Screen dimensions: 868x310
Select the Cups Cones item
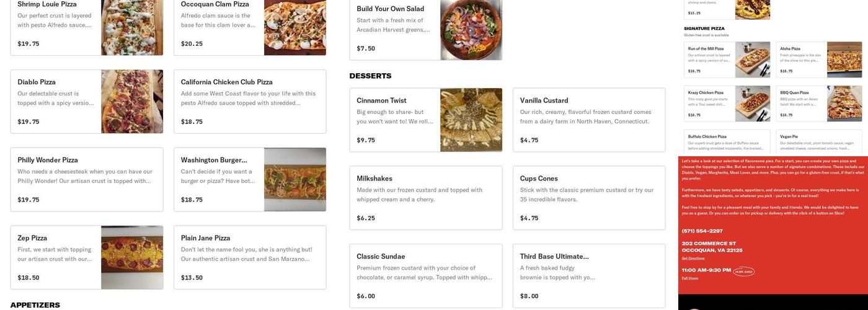(588, 198)
